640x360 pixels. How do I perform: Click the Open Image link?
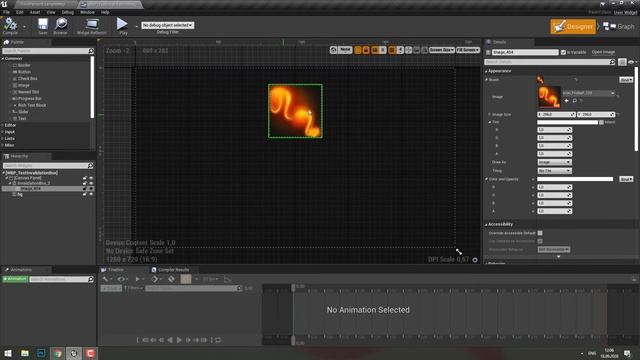(603, 52)
